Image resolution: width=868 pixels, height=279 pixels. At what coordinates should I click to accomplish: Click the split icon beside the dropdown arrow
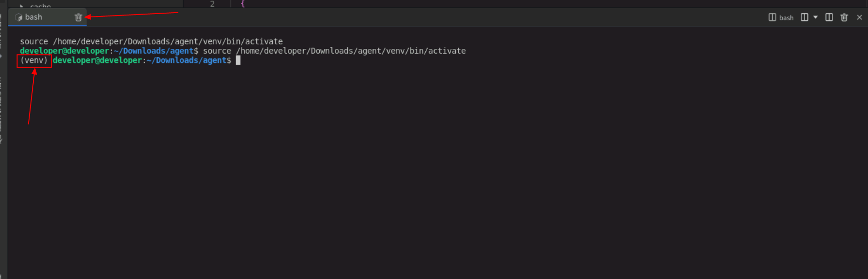click(x=805, y=17)
